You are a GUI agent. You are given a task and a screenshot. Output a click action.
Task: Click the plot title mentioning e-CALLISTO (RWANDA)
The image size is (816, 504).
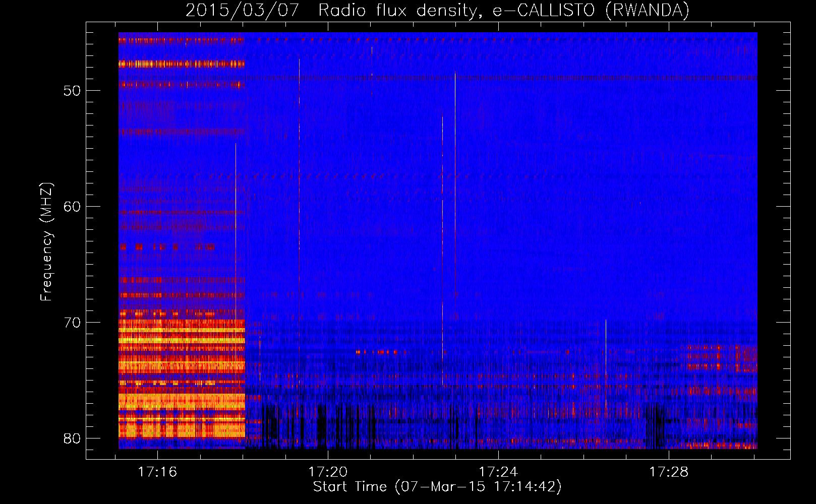(x=437, y=10)
